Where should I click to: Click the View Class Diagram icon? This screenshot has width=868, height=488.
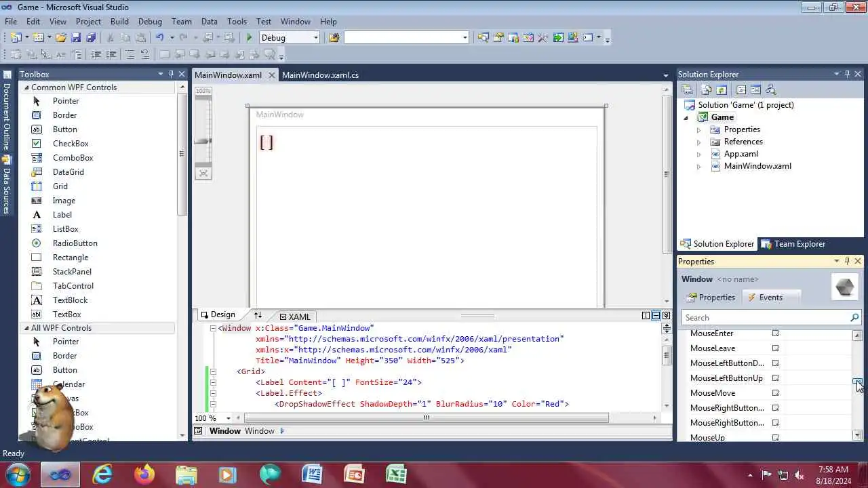770,89
